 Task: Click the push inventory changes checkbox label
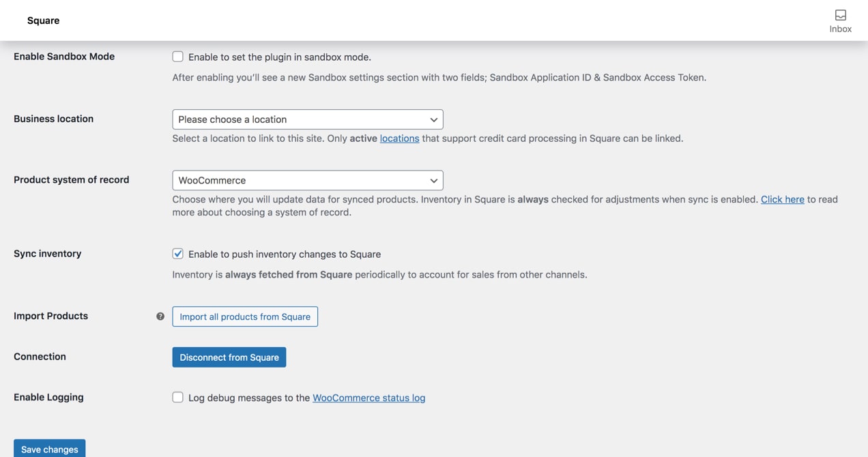tap(285, 254)
